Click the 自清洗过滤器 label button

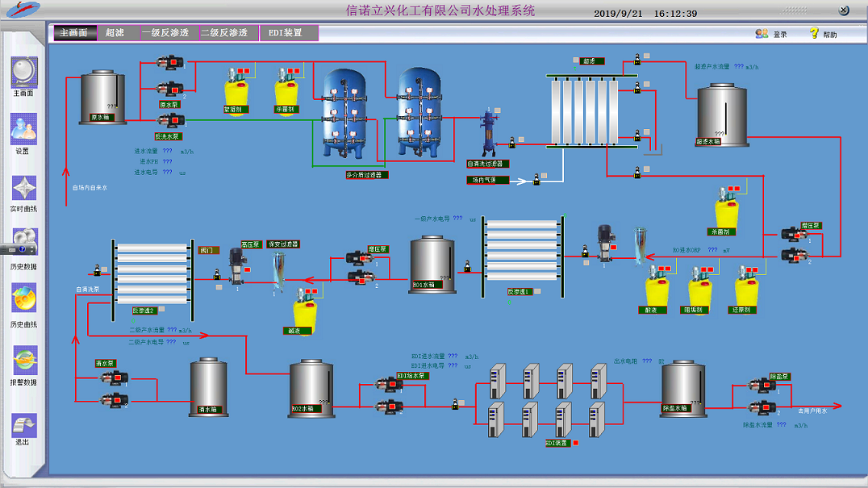(487, 164)
